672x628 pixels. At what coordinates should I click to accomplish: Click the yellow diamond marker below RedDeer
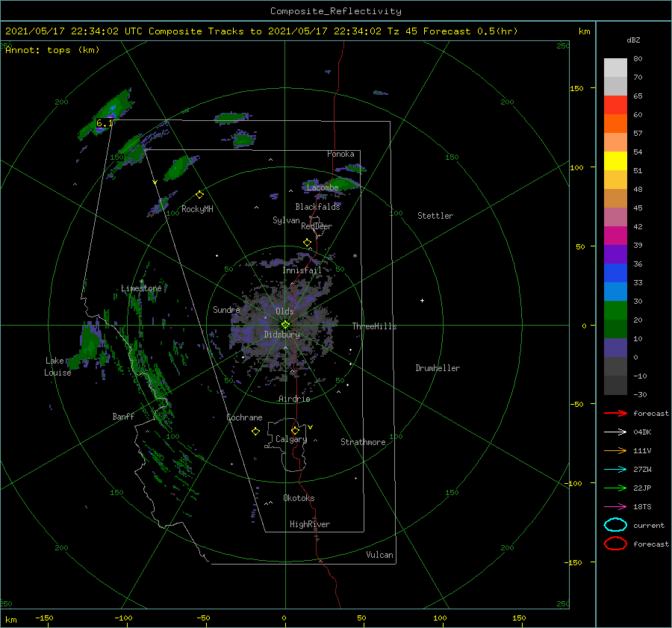pyautogui.click(x=307, y=243)
